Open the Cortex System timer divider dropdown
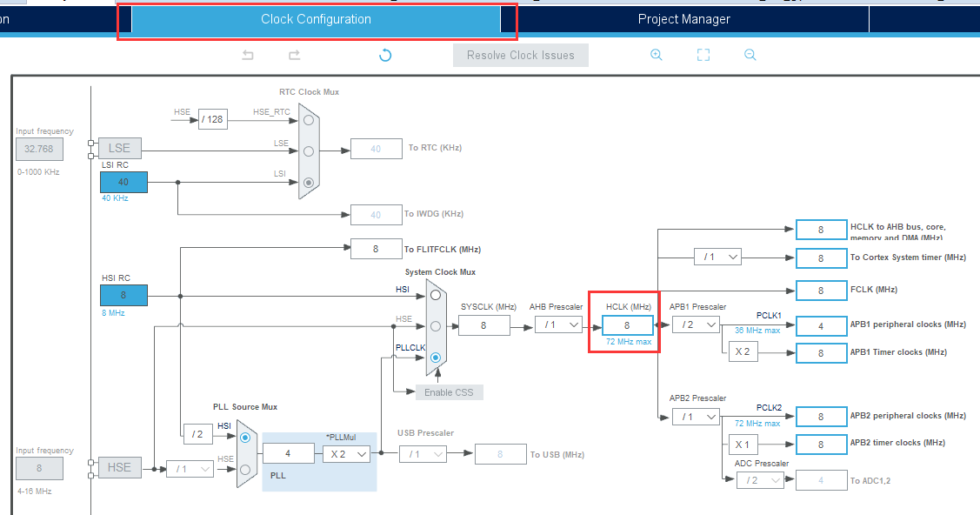The height and width of the screenshot is (515, 980). 718,257
